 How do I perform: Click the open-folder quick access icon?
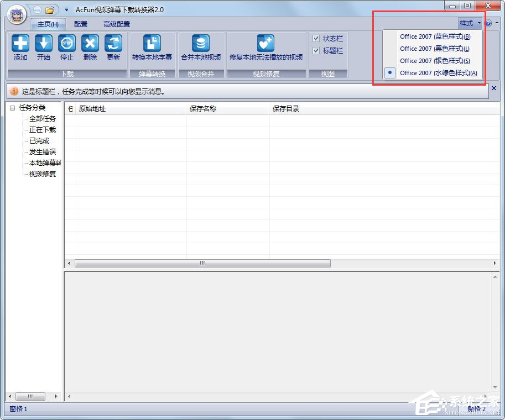click(50, 10)
